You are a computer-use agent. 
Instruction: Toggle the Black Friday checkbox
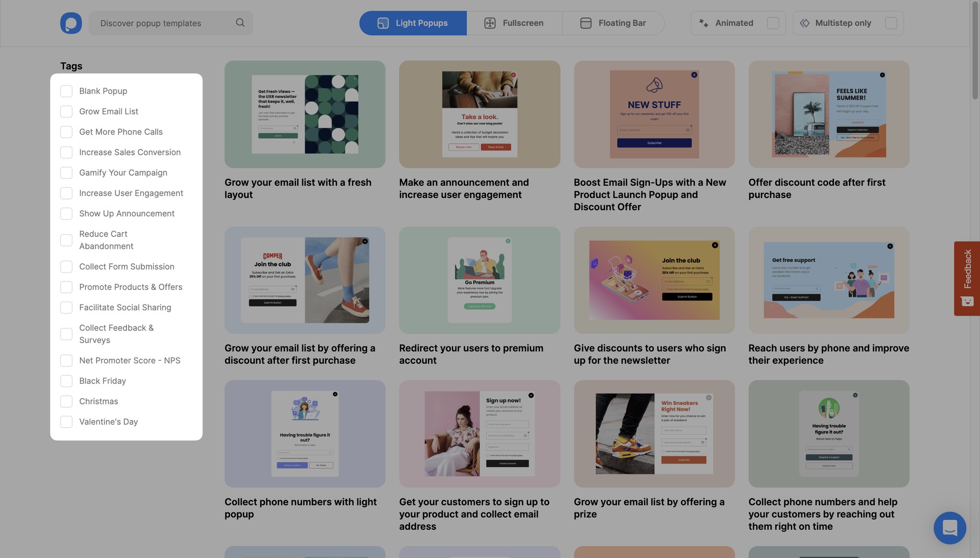66,380
